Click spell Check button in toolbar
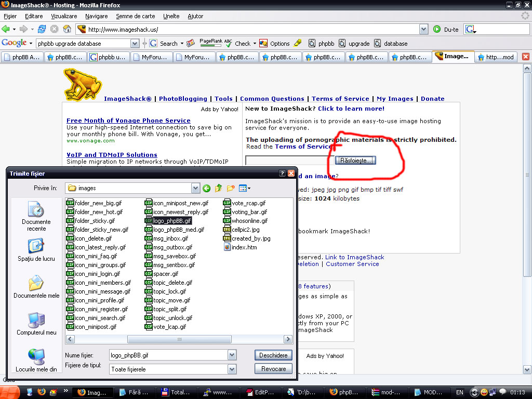 click(x=238, y=44)
